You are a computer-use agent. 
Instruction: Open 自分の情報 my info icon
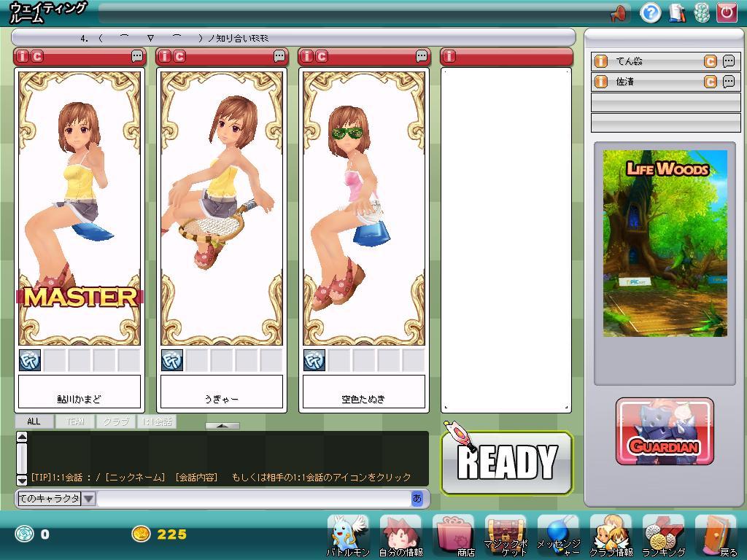[x=400, y=535]
